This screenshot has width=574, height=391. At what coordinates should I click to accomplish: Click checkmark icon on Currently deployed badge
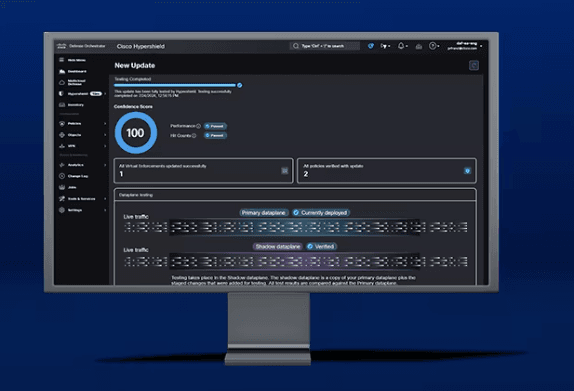pyautogui.click(x=296, y=213)
